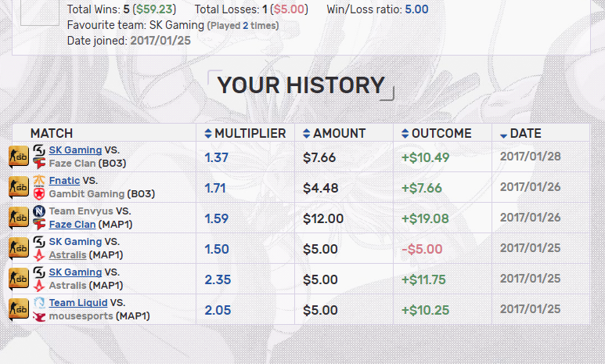
Task: Click the Gambit Gaming team logo
Action: 39,194
